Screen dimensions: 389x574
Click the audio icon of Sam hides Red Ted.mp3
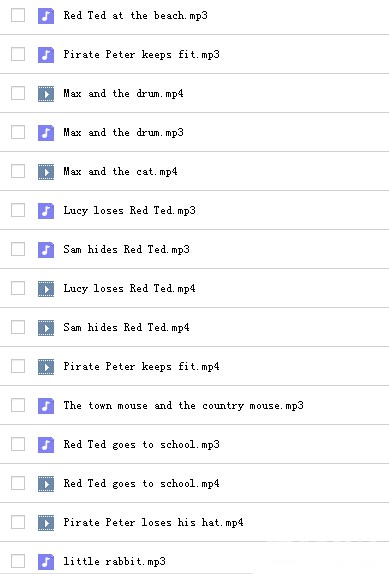(x=46, y=250)
